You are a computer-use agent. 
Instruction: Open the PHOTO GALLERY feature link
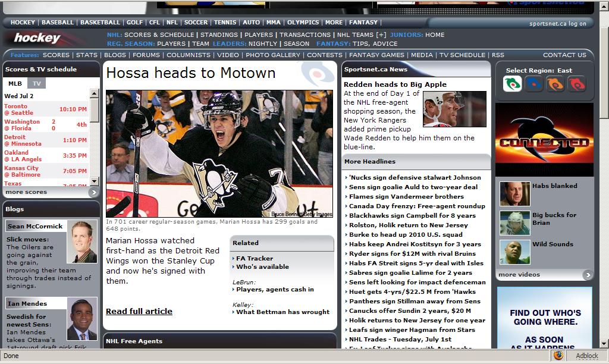coord(272,55)
